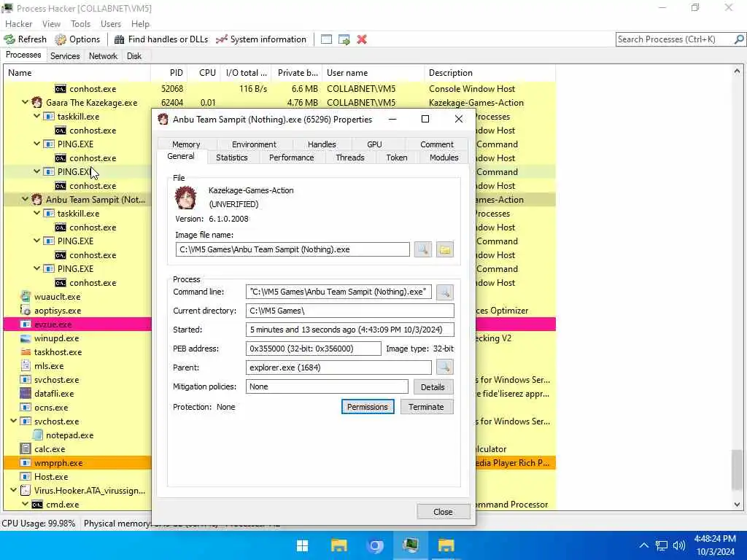747x560 pixels.
Task: Open the Statistics tab in Properties
Action: pos(232,157)
